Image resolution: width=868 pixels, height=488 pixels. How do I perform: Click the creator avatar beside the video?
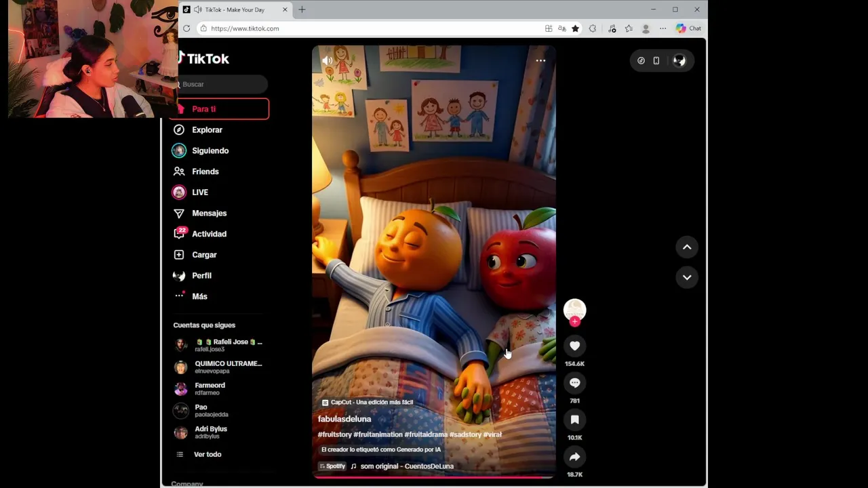[574, 310]
